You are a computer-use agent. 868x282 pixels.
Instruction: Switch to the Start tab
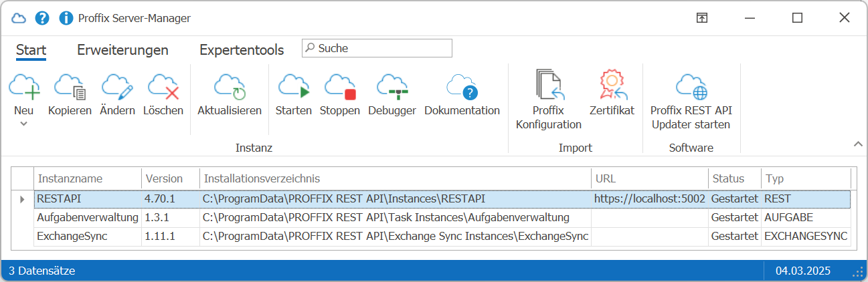(x=31, y=49)
